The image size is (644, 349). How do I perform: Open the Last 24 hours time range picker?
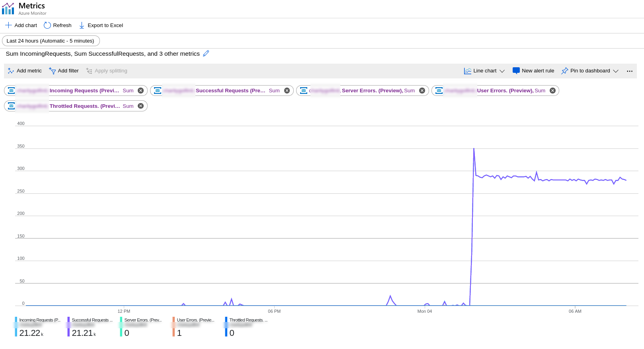[x=51, y=41]
